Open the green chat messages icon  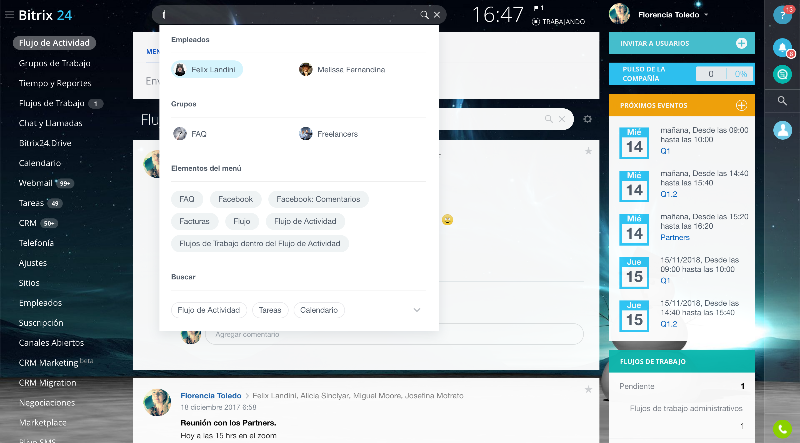point(782,74)
